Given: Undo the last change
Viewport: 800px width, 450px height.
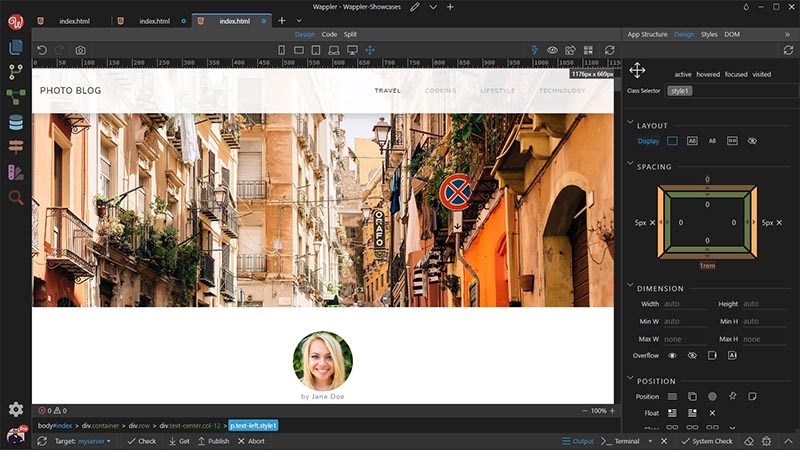Looking at the screenshot, I should point(42,50).
